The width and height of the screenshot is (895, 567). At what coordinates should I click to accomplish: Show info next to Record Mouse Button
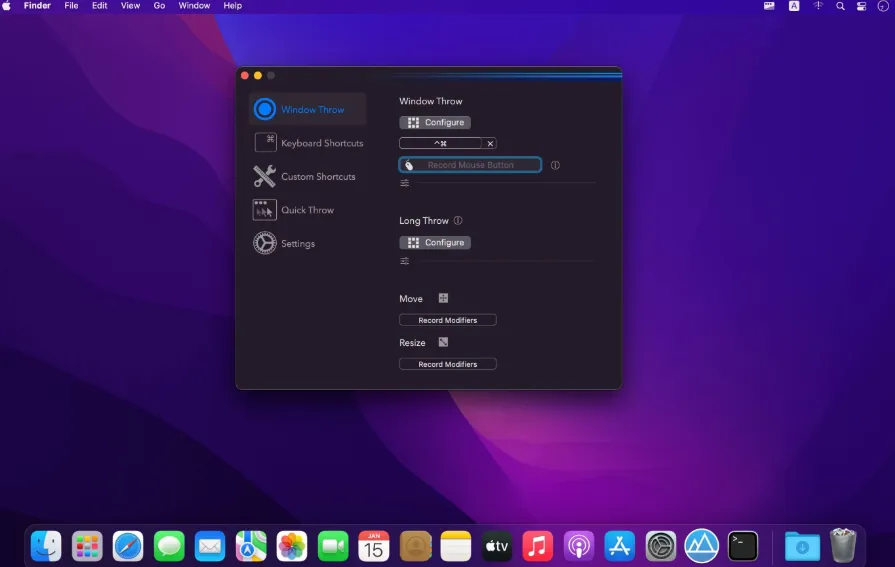(x=555, y=165)
